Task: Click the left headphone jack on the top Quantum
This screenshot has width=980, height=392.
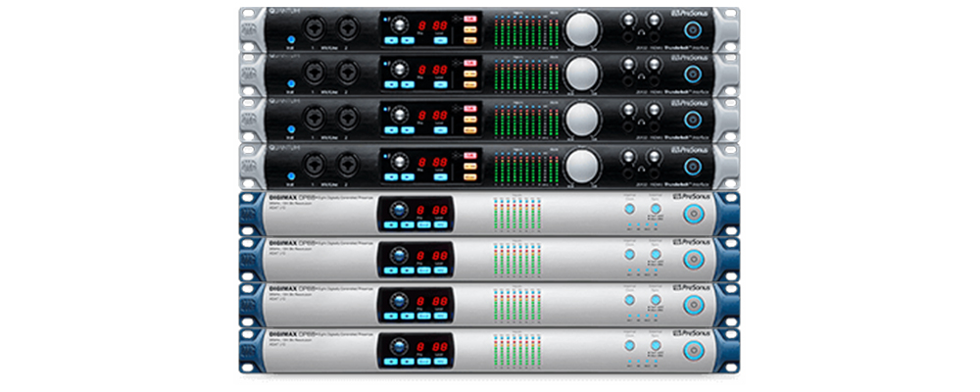Action: pyautogui.click(x=627, y=35)
